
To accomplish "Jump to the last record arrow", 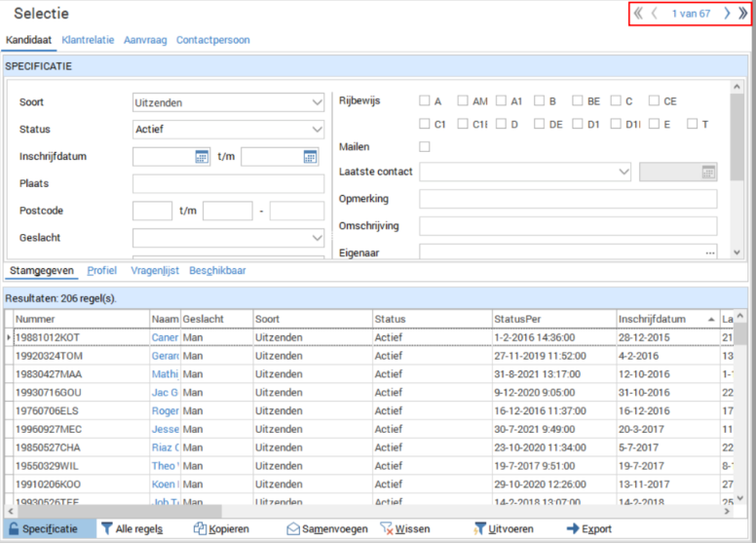I will pyautogui.click(x=743, y=14).
